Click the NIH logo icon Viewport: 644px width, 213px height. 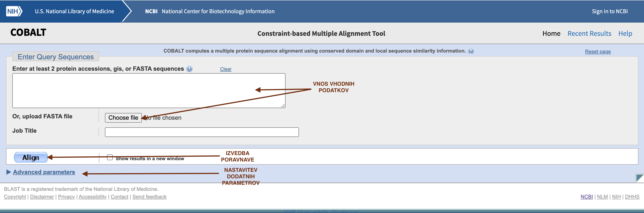point(14,11)
